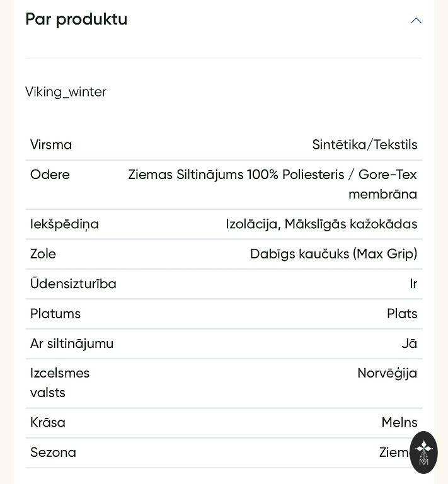Click the Iekšpēdiņa row label
Screen dimensions: 448x484
pyautogui.click(x=64, y=224)
